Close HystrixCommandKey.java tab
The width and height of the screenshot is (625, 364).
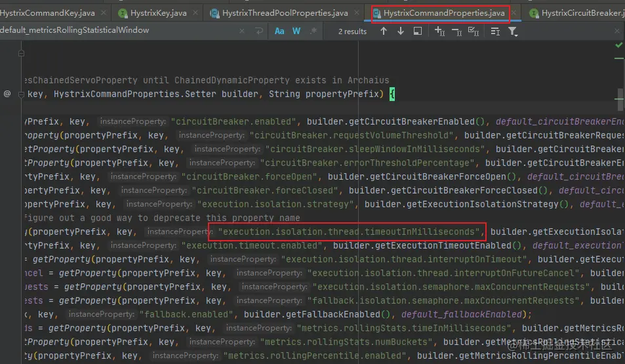pyautogui.click(x=104, y=12)
